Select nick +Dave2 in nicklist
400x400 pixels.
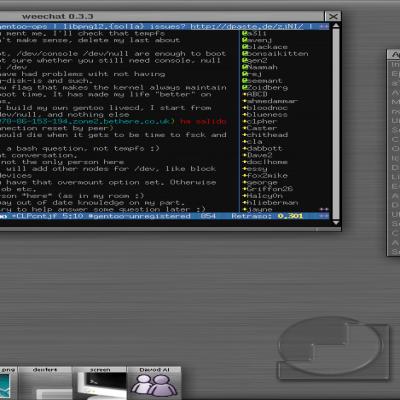click(x=257, y=155)
